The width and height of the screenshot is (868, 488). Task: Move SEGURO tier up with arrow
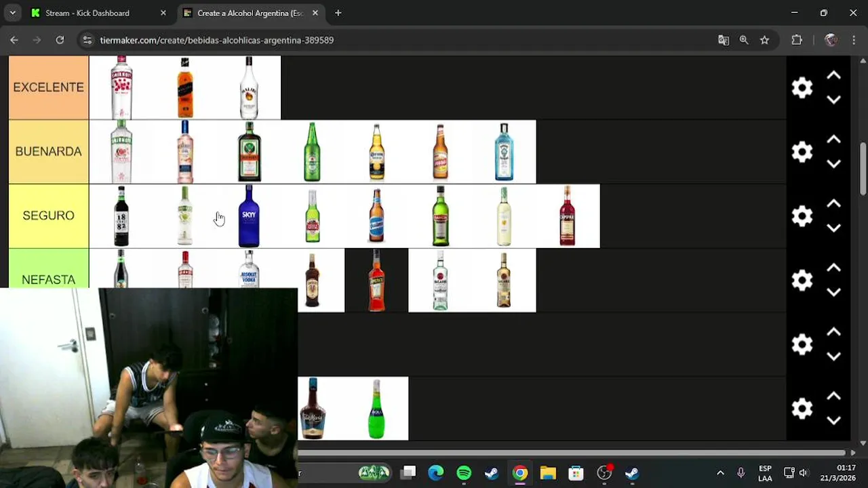(x=834, y=204)
